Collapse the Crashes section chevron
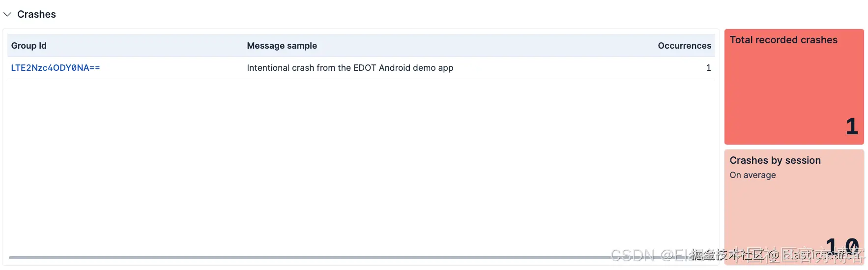 coord(7,14)
